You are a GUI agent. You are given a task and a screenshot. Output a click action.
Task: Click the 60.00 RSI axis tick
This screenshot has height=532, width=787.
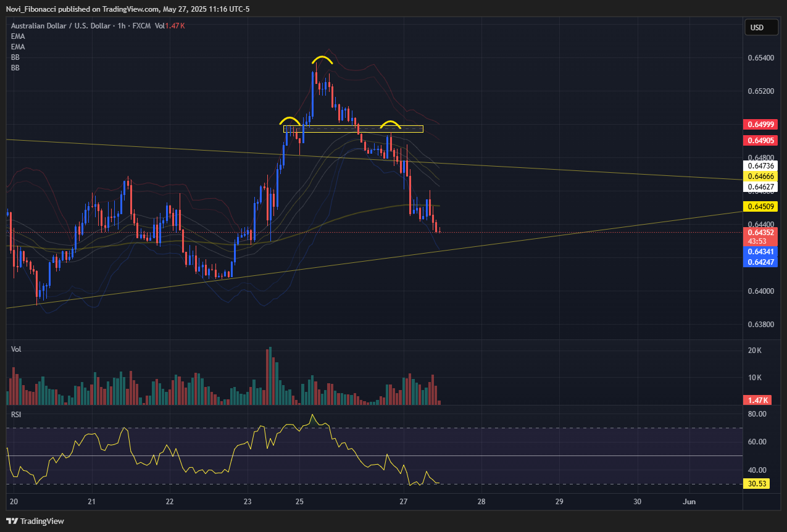pyautogui.click(x=757, y=442)
